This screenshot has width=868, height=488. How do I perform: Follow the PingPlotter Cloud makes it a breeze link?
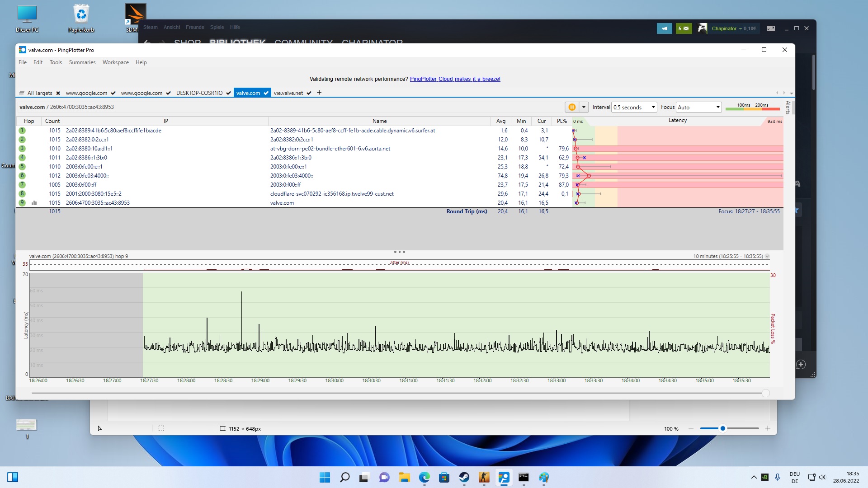[x=455, y=79]
